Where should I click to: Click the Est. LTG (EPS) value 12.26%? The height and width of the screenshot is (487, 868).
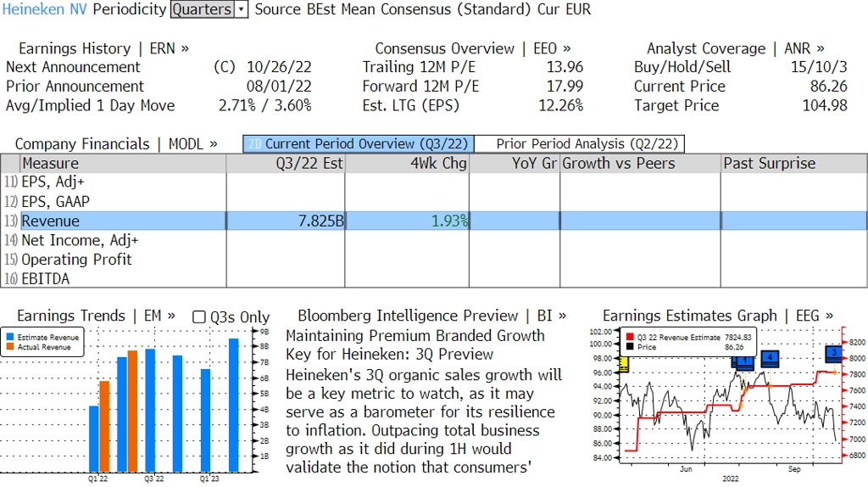click(x=561, y=106)
